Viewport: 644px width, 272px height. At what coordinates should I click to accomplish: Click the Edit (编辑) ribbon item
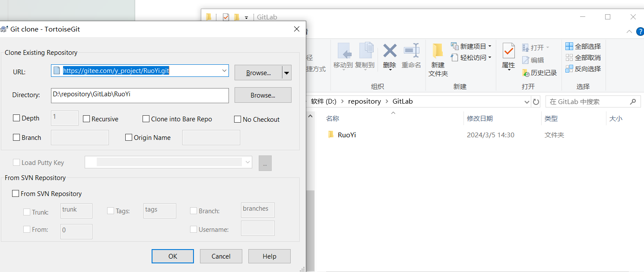pyautogui.click(x=533, y=60)
